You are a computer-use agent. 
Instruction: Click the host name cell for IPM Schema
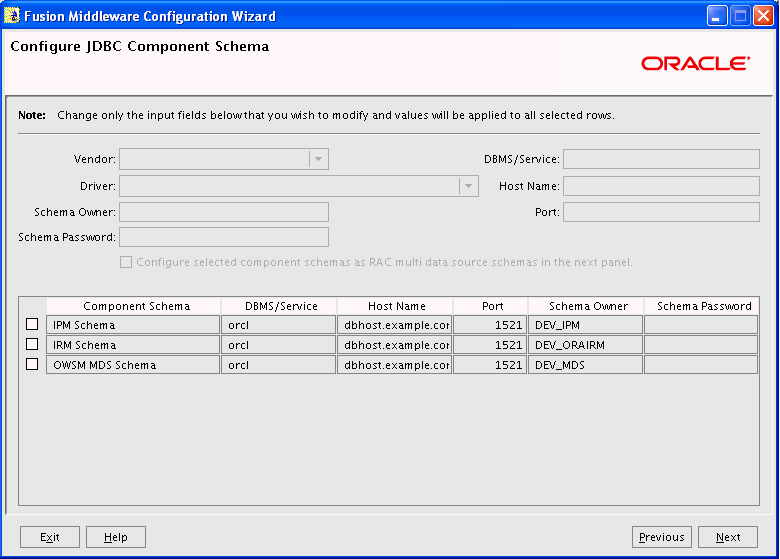(x=394, y=325)
